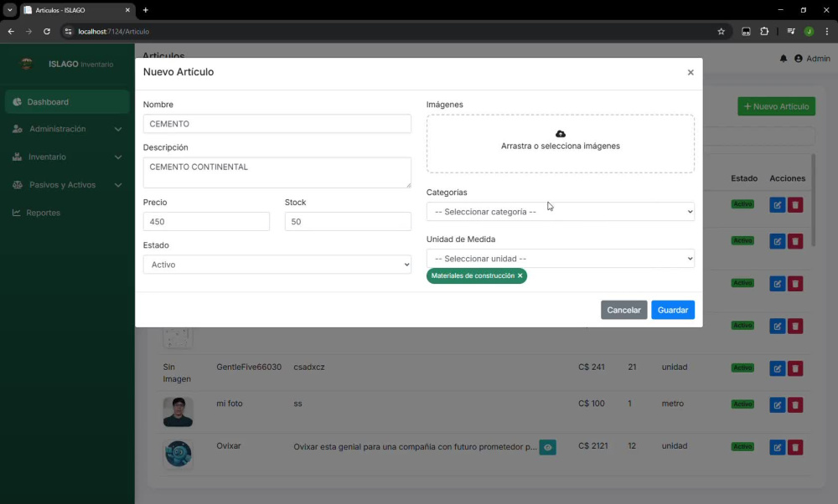
Task: Click the Activo badge in mi foto row
Action: (742, 404)
